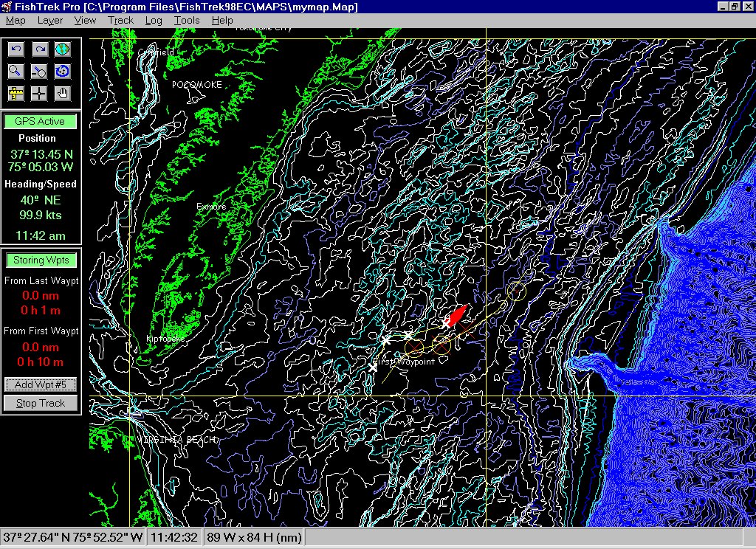Click the redo arrow tool icon
This screenshot has height=549, width=756.
tap(40, 49)
